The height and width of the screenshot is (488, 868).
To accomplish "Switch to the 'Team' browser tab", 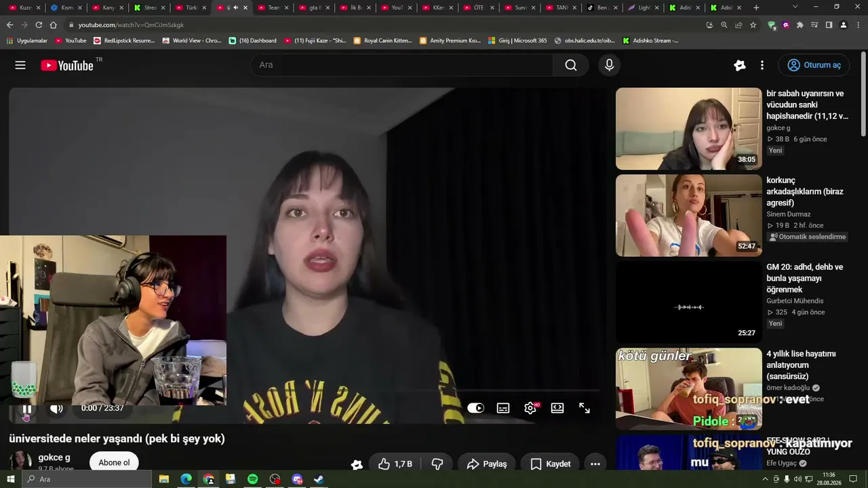I will (272, 7).
